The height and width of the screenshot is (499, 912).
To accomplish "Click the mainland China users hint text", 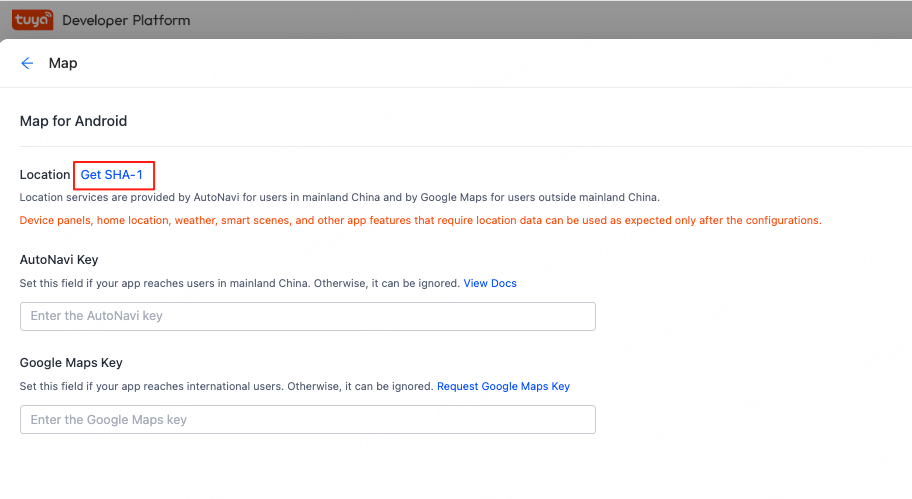I will click(240, 283).
